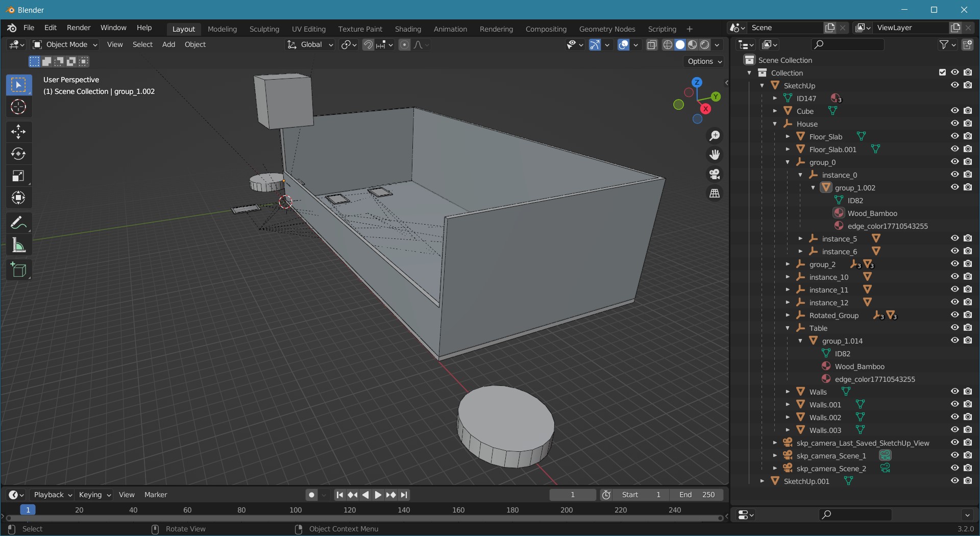Screen dimensions: 980x536
Task: Select Wood_Bamboo material under group_1.002
Action: [x=872, y=213]
